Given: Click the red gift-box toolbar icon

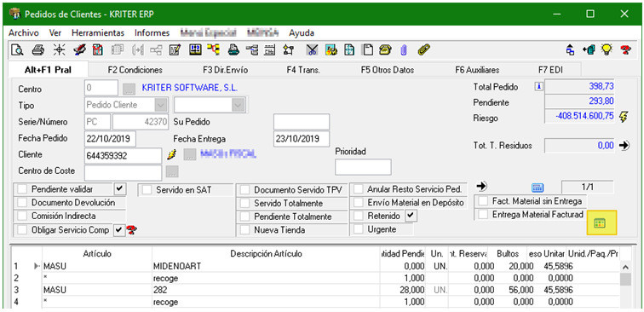Looking at the screenshot, I should (98, 50).
